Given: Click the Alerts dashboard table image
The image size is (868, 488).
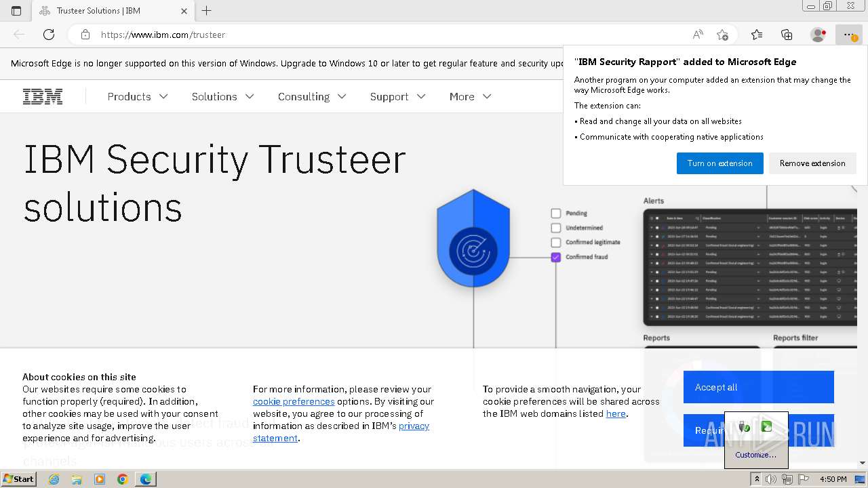Looking at the screenshot, I should click(750, 267).
